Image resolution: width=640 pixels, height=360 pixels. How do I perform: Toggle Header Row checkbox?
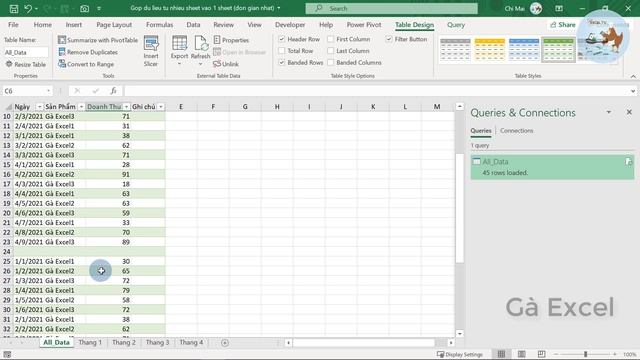click(282, 39)
